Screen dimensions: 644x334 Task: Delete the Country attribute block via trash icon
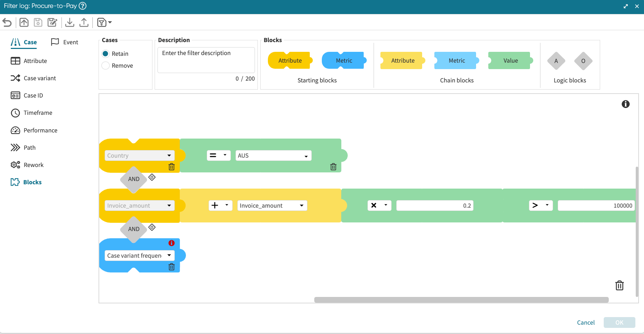(x=172, y=167)
